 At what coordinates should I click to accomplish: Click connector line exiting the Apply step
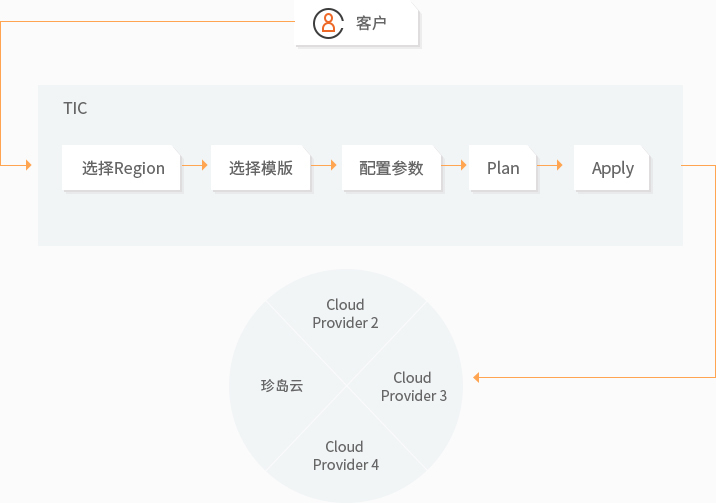click(x=700, y=166)
